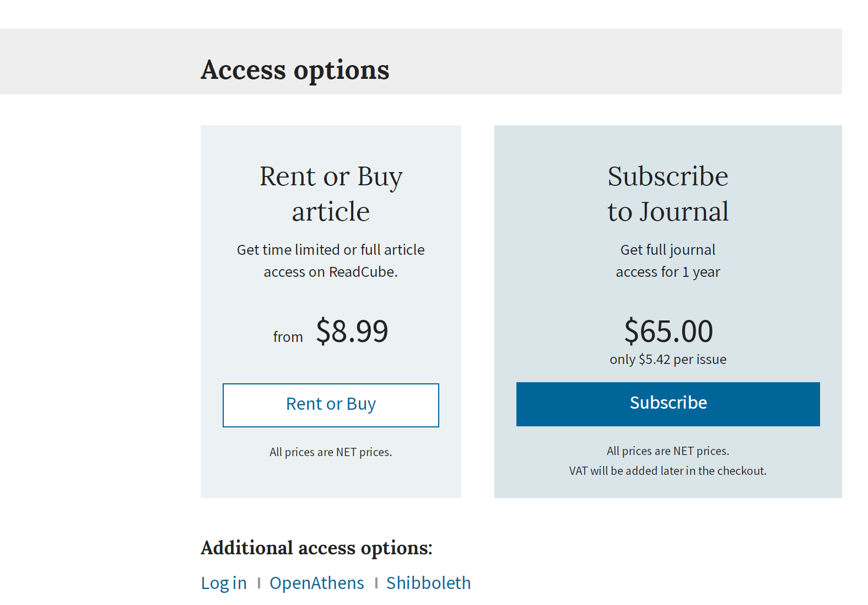The width and height of the screenshot is (868, 605).
Task: Click the full journal access for 1 year text
Action: [668, 261]
